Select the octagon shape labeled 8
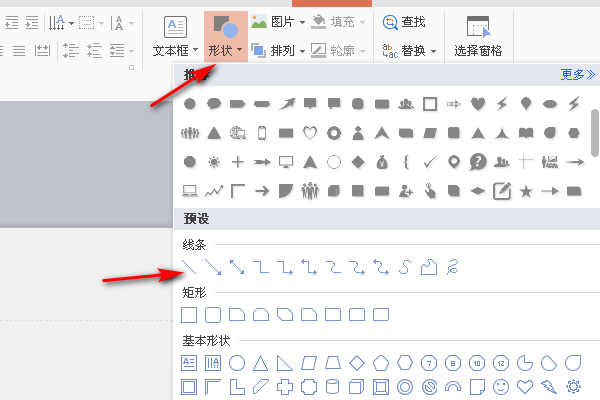The width and height of the screenshot is (600, 400). coord(453,363)
